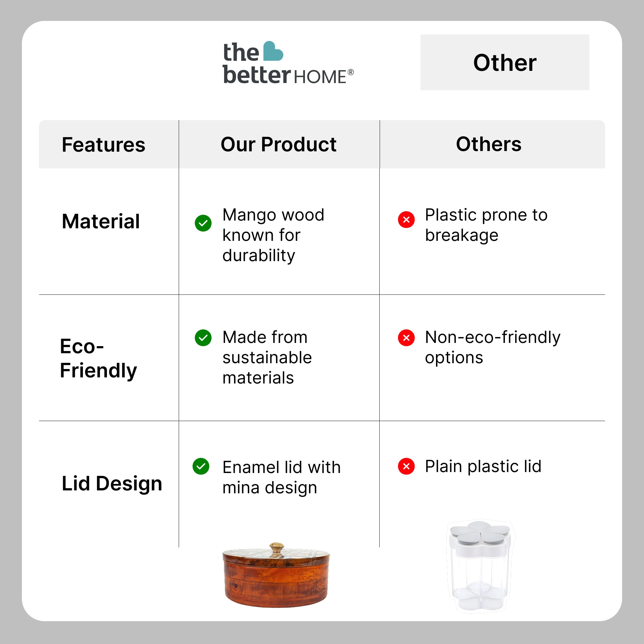Click the red cross beside Plastic prone to breakage

pos(406,220)
